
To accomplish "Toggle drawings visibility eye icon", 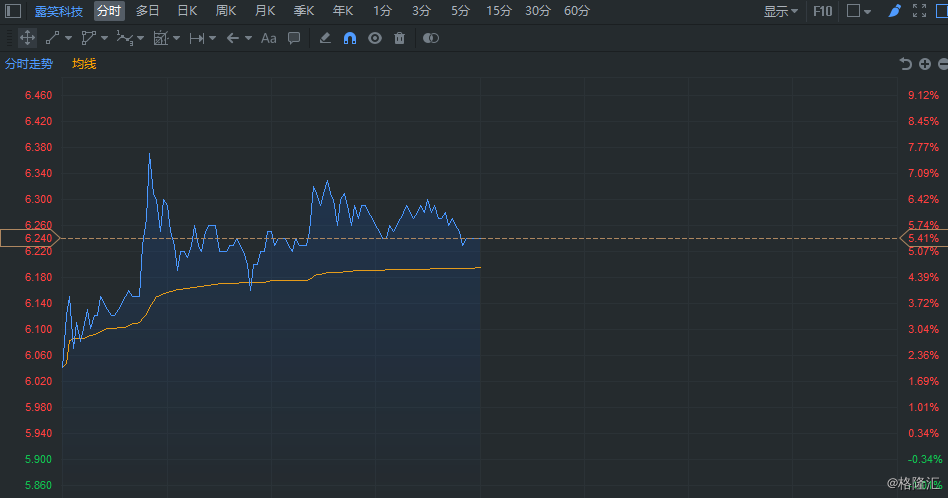I will (x=375, y=38).
